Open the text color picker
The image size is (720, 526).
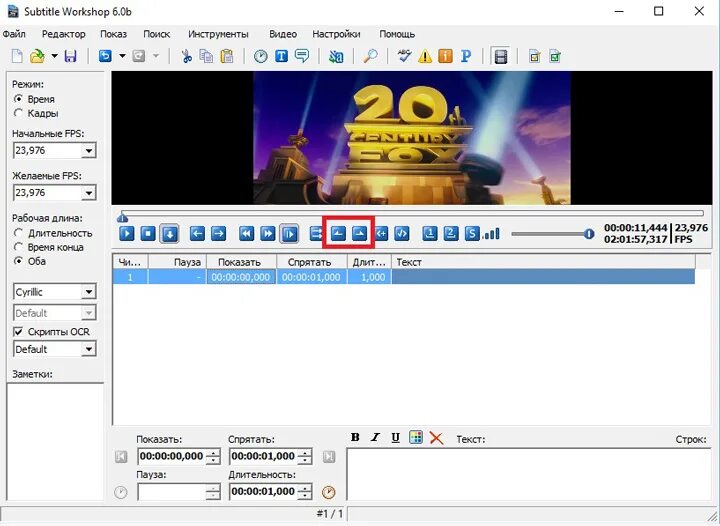click(416, 437)
